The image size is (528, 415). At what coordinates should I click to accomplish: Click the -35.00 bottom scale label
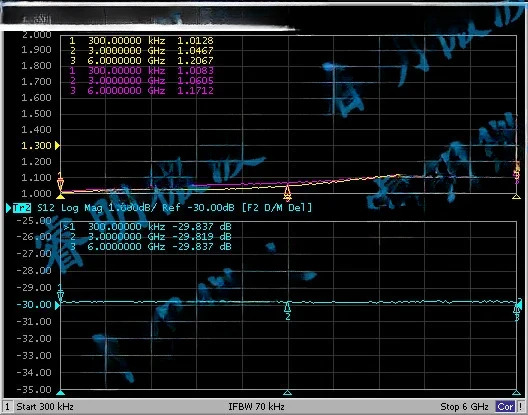(x=34, y=390)
